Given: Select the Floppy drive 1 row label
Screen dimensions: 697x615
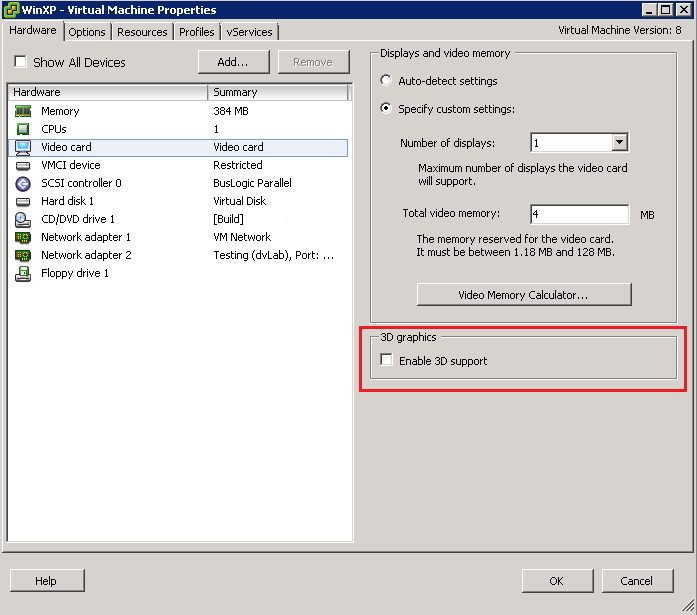Looking at the screenshot, I should tap(75, 273).
